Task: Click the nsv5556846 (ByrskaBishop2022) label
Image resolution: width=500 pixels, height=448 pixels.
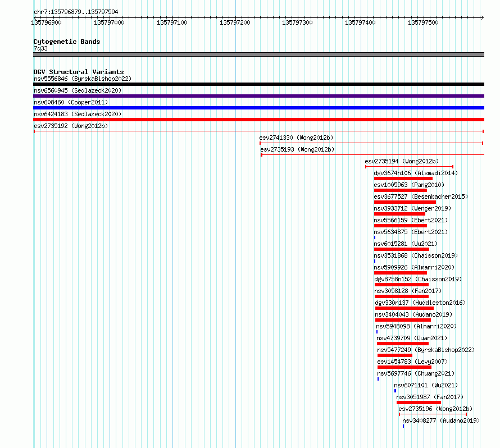Action: click(83, 79)
